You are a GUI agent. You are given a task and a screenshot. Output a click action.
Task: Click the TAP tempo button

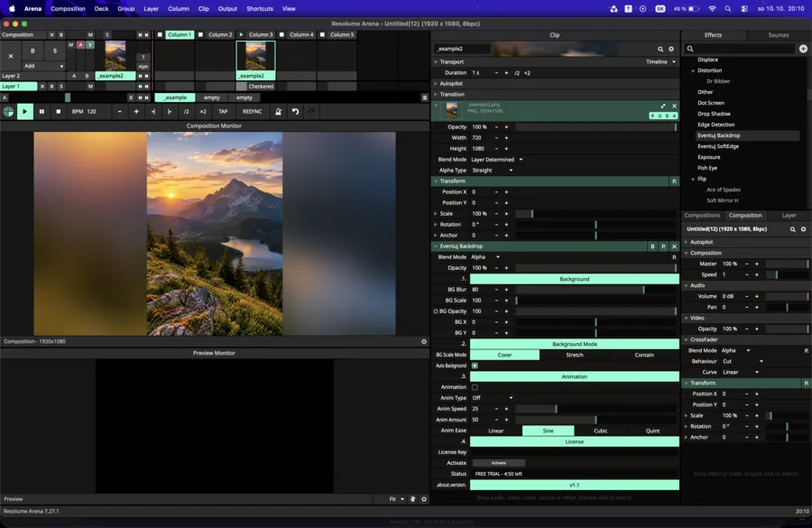(x=223, y=111)
